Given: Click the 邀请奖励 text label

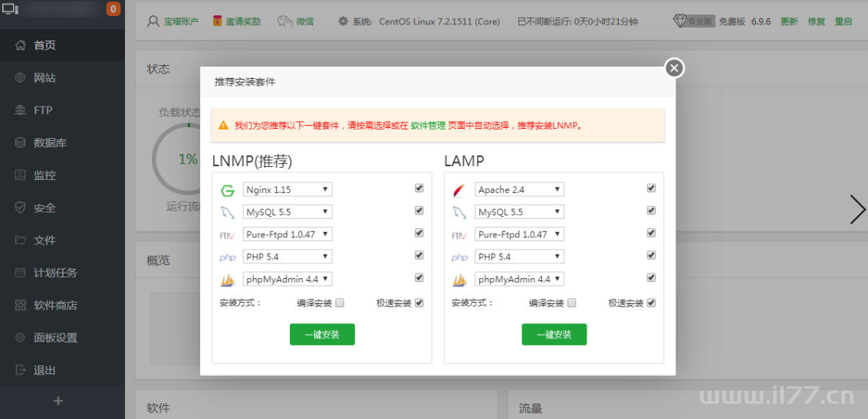Looking at the screenshot, I should pos(243,21).
